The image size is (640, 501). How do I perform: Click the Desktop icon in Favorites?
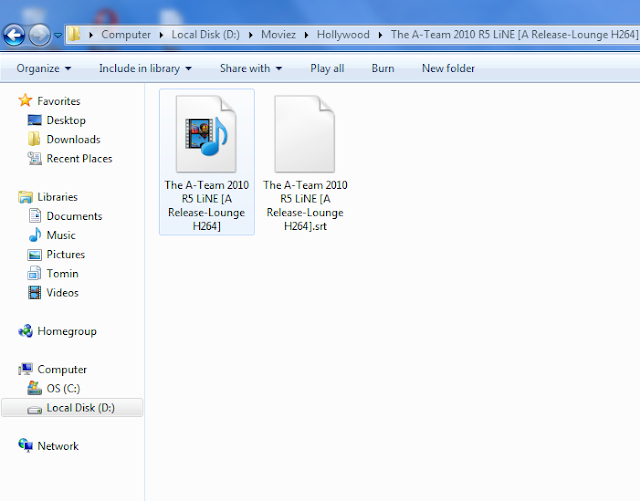click(x=34, y=120)
